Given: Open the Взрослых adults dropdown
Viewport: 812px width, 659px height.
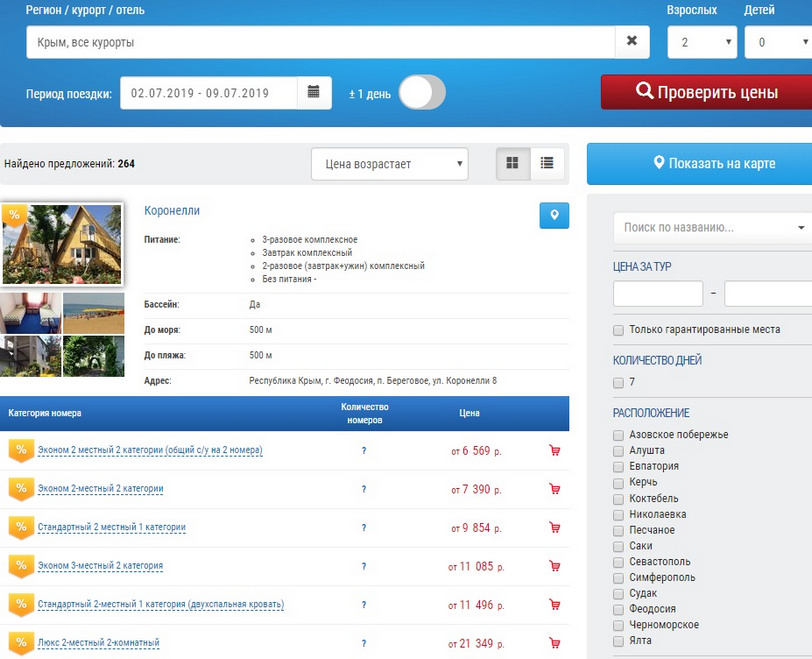Looking at the screenshot, I should click(703, 43).
